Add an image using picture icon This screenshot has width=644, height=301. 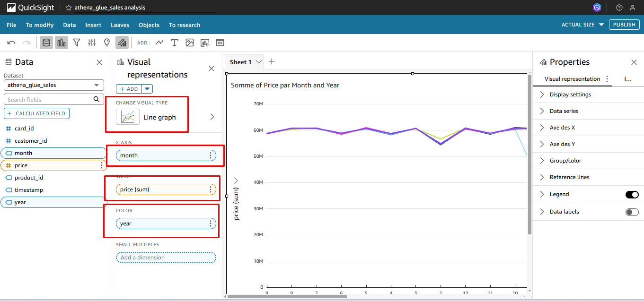pyautogui.click(x=190, y=43)
